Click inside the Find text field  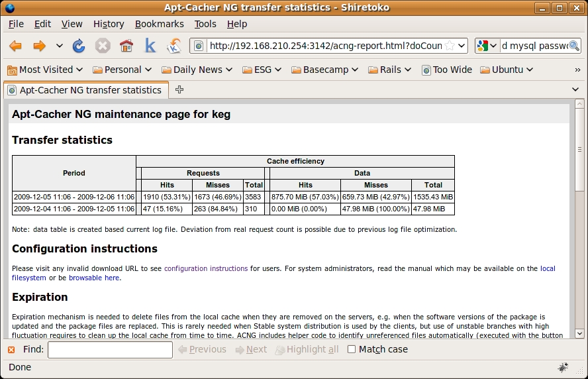pos(110,349)
